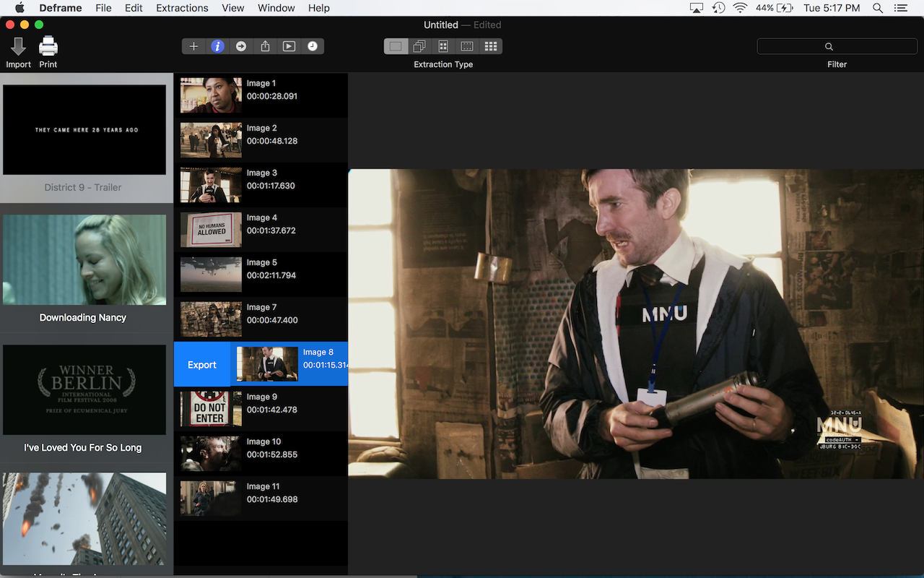The height and width of the screenshot is (578, 924).
Task: Select single frame extraction type
Action: (396, 46)
